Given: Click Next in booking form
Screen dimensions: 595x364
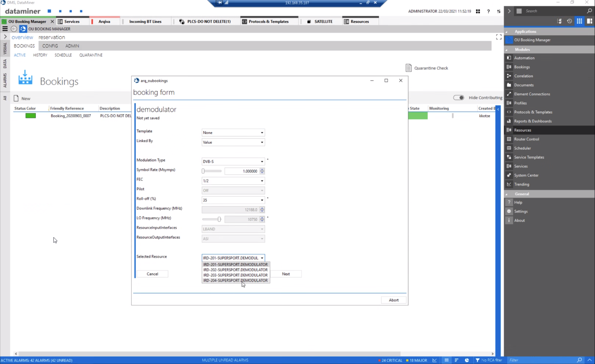Looking at the screenshot, I should pyautogui.click(x=286, y=274).
